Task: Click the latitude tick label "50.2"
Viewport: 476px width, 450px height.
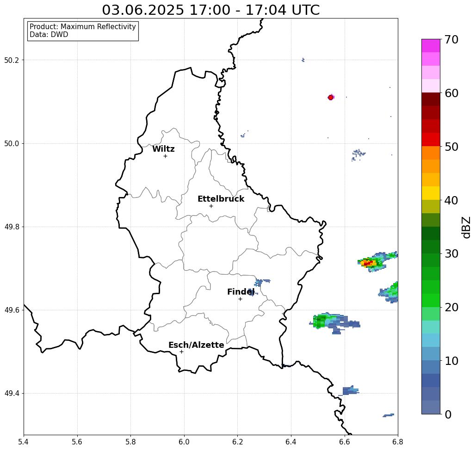Action: tap(12, 60)
